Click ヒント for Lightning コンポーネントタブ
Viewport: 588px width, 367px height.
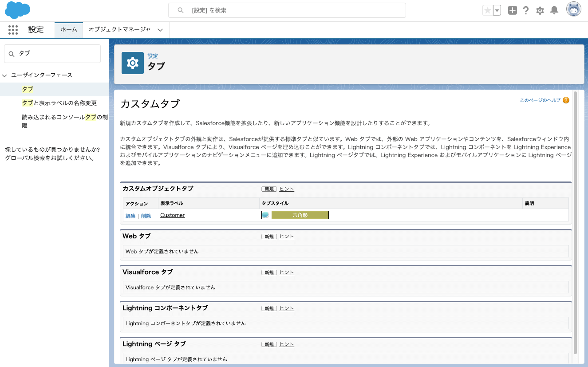coord(287,308)
